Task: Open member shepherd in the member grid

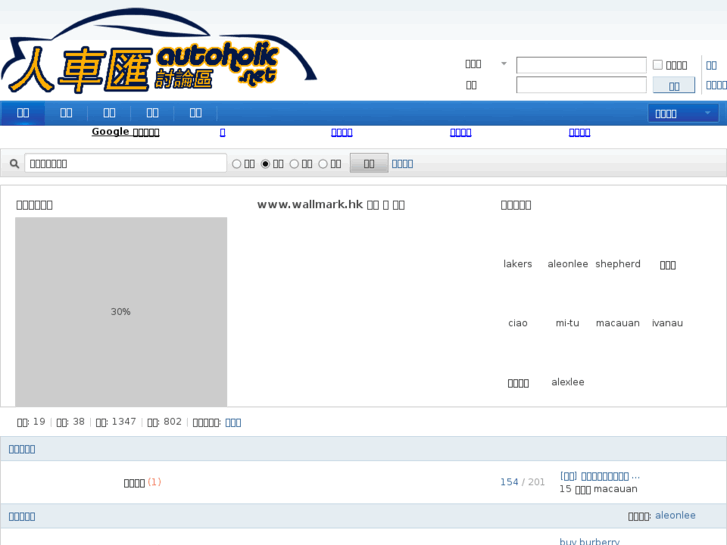Action: 618,264
